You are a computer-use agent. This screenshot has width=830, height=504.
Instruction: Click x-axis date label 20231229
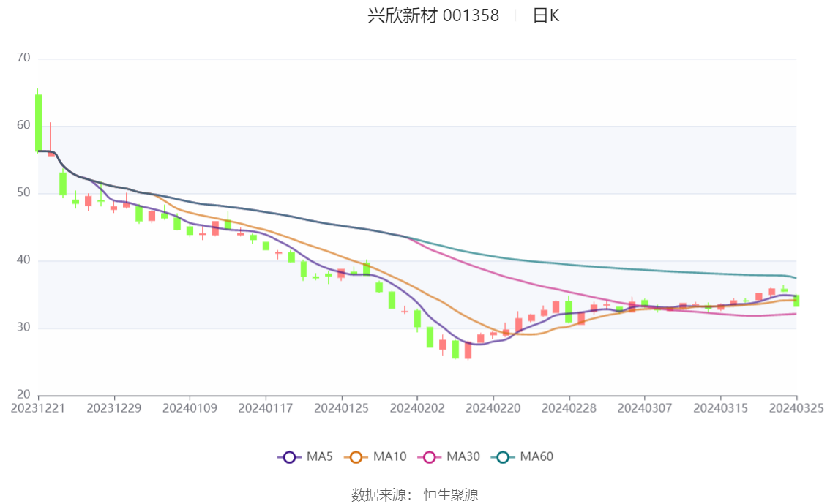113,408
